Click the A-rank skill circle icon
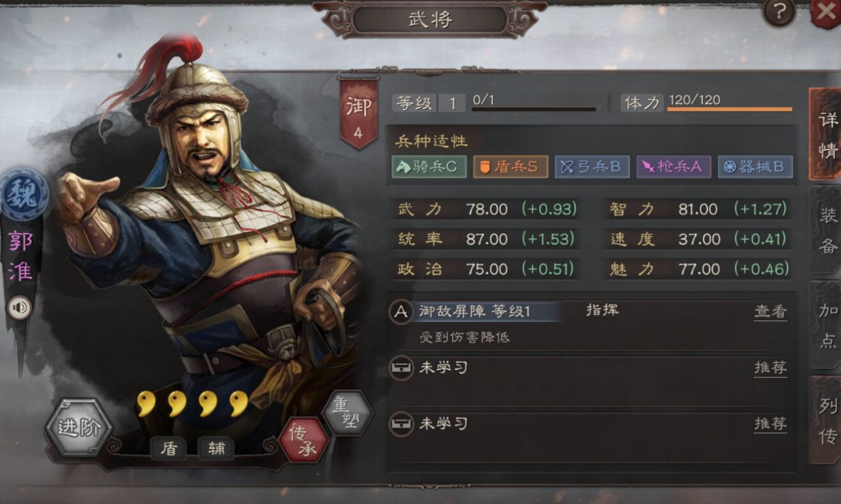 pos(401,312)
